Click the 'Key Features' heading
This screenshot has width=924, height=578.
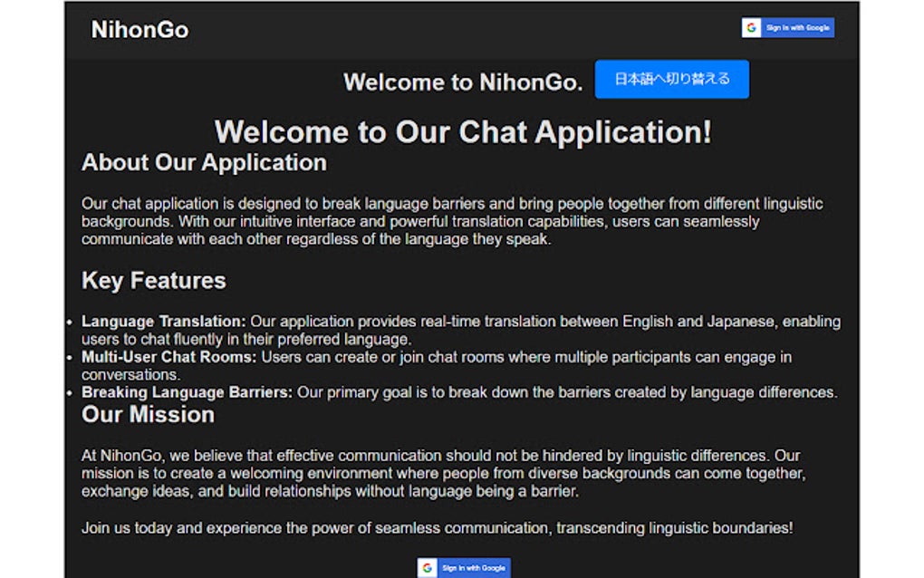pos(153,281)
